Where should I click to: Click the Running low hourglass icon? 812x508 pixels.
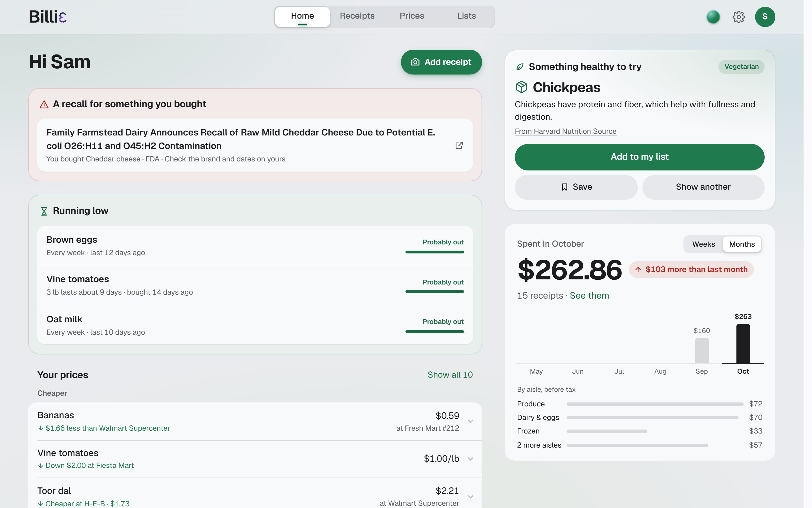pyautogui.click(x=44, y=211)
